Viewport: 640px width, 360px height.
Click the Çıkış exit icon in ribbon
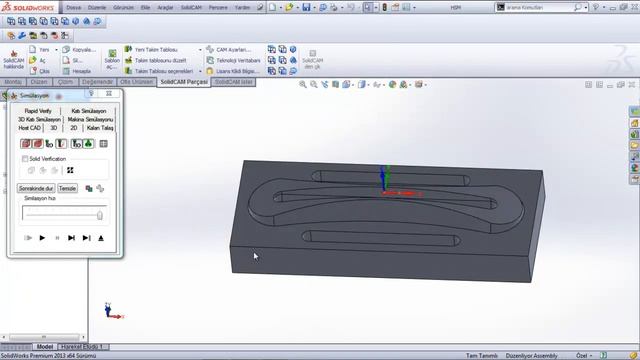coord(33,71)
